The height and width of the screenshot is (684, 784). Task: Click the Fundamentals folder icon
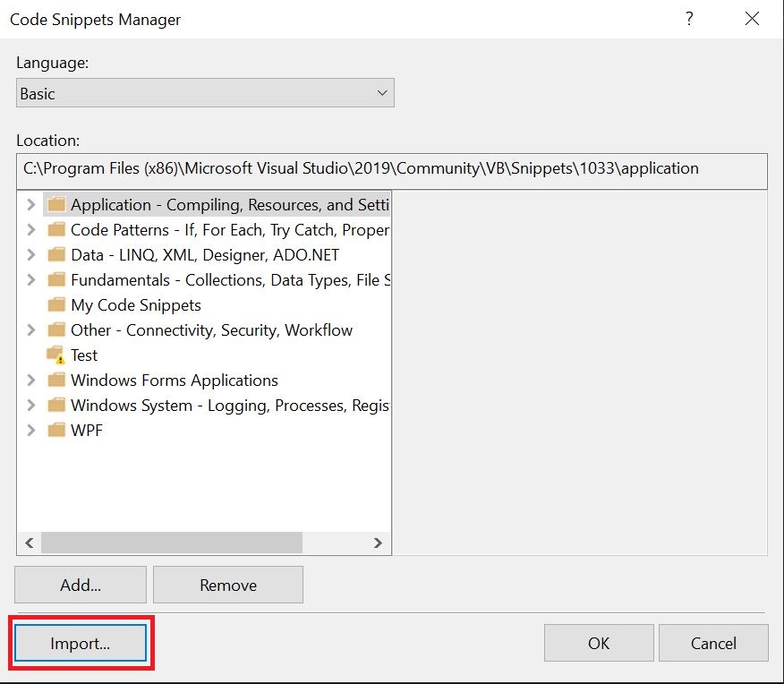click(56, 280)
